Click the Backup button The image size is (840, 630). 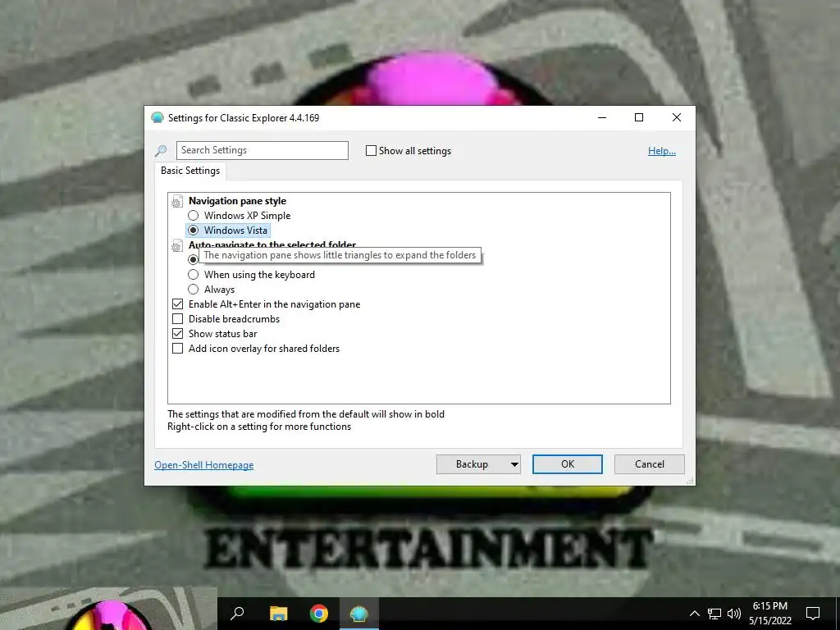point(472,464)
